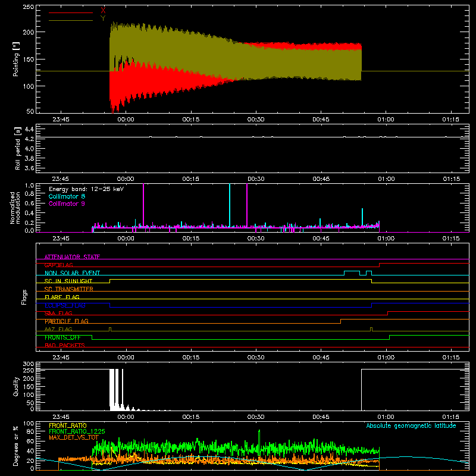Click the PARTICLE_FLAG rising step

340,321
